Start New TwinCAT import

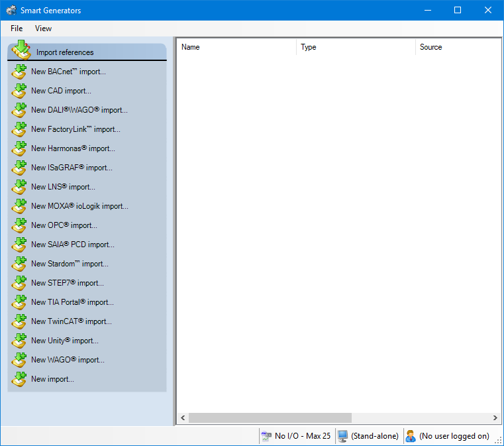[x=72, y=321]
